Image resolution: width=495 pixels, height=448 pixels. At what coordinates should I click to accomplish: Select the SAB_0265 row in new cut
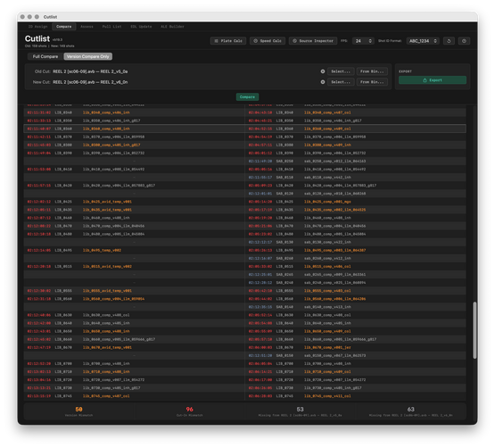click(355, 275)
